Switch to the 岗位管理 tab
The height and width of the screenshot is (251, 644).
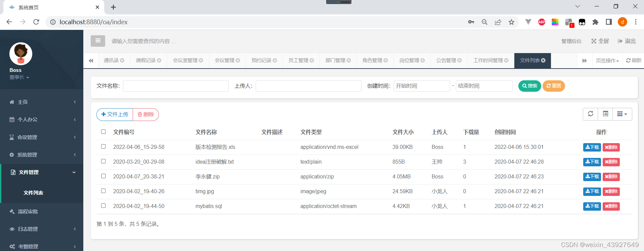click(x=409, y=60)
